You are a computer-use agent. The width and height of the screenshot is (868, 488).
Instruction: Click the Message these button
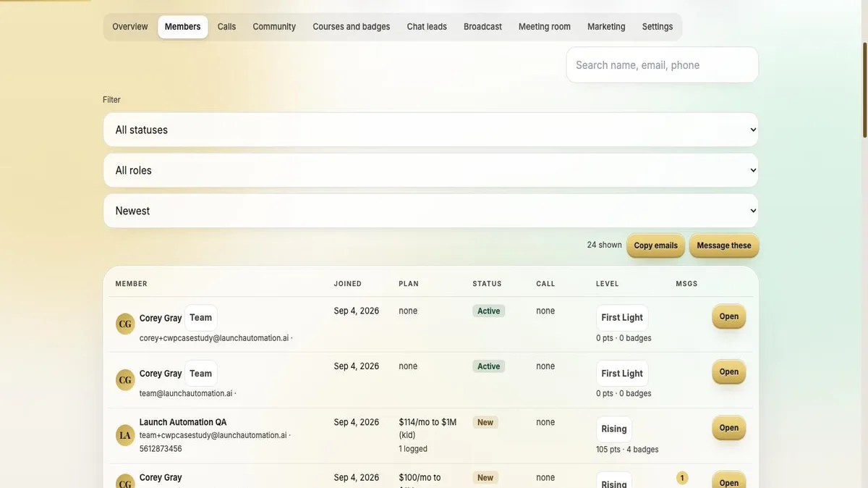(724, 245)
